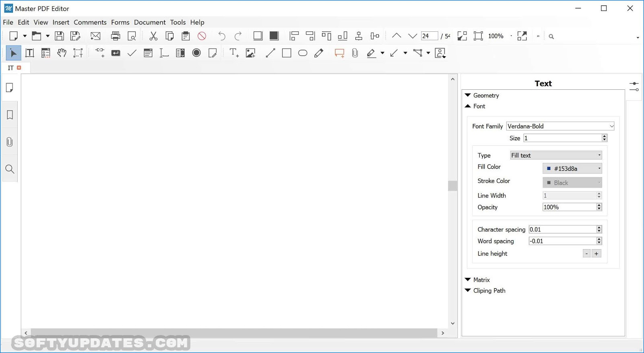
Task: Add a radio button form field
Action: (x=196, y=53)
